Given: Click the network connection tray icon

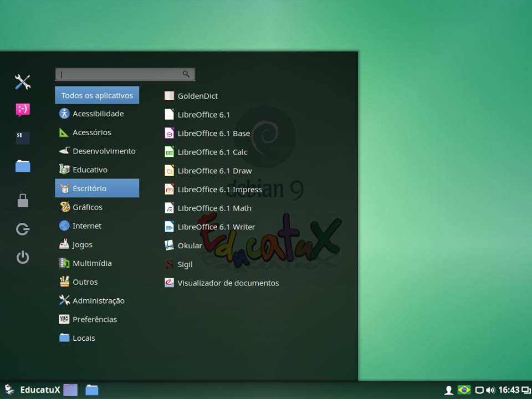Looking at the screenshot, I should (479, 390).
